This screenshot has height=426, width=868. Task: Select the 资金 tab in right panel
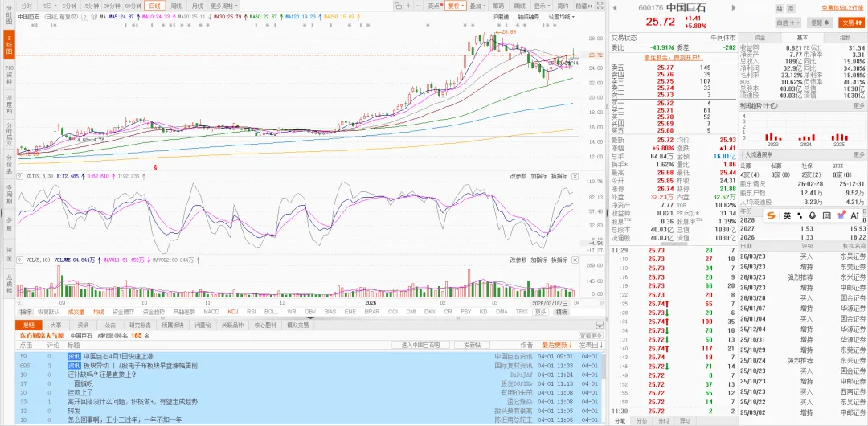760,37
